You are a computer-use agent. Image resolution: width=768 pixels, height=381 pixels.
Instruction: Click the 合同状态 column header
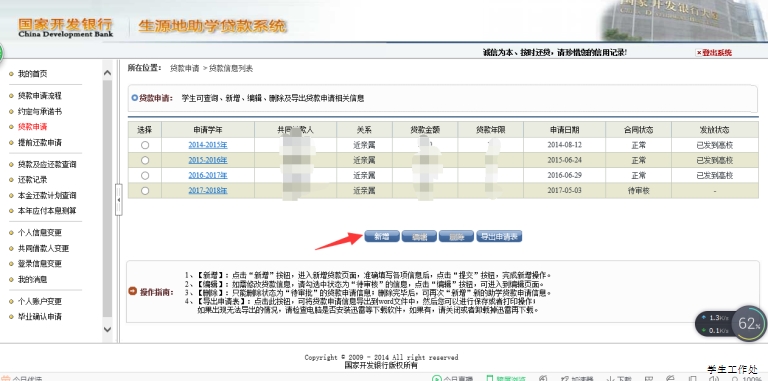pos(638,130)
